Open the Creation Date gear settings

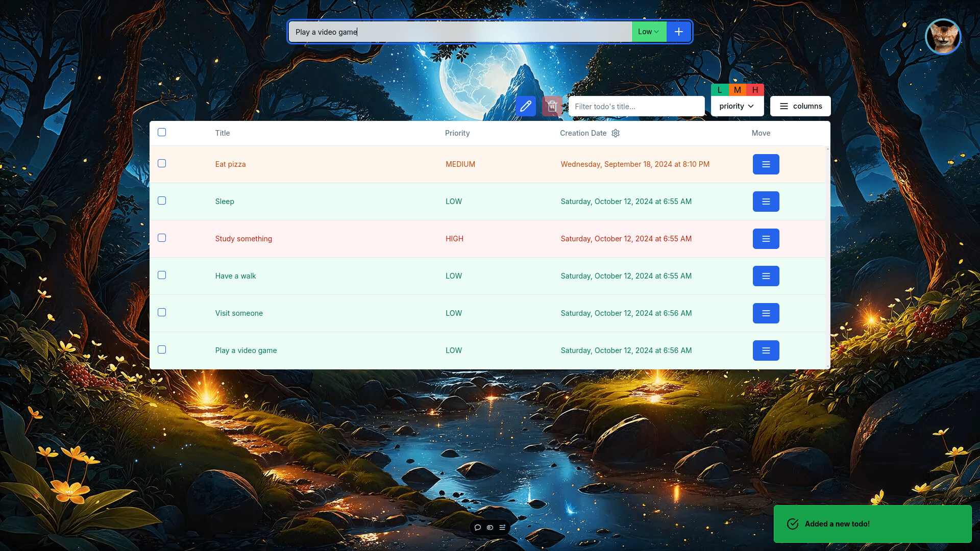(616, 133)
